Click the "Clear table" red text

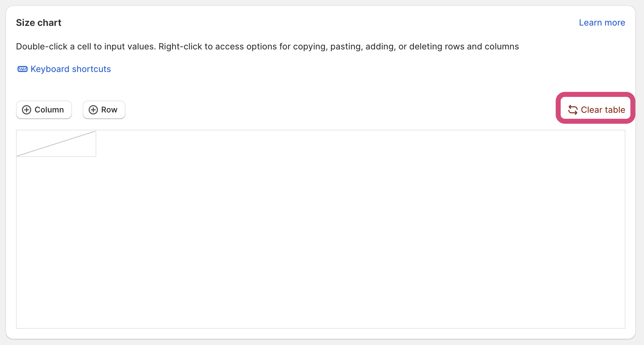603,110
